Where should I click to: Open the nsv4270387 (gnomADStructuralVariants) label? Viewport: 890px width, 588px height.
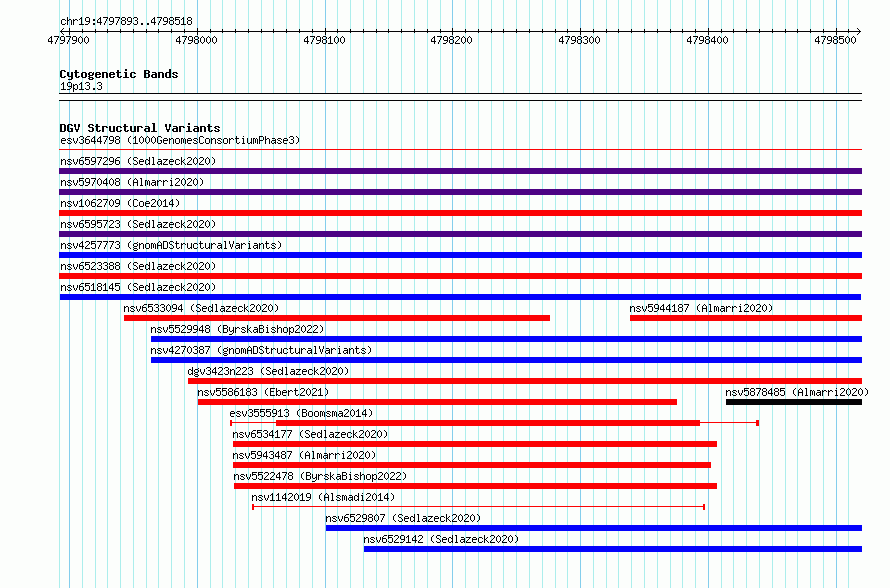261,350
